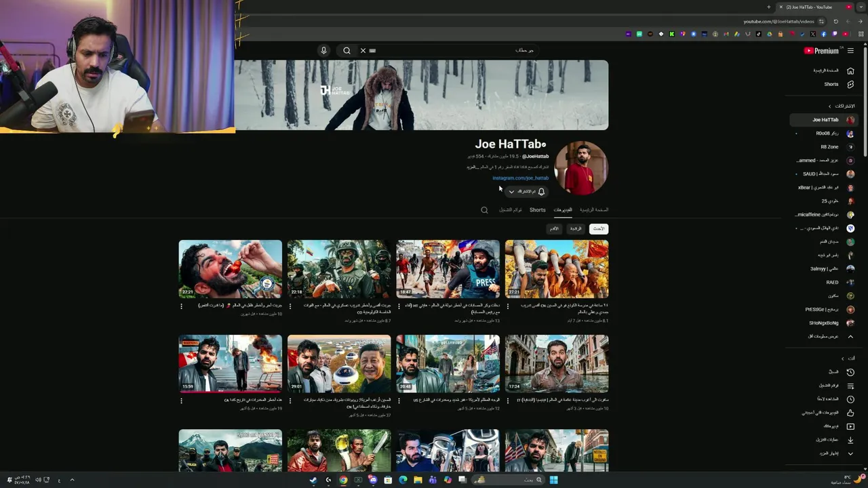Switch to the channel Home tab
Image resolution: width=868 pixels, height=488 pixels.
pyautogui.click(x=594, y=210)
